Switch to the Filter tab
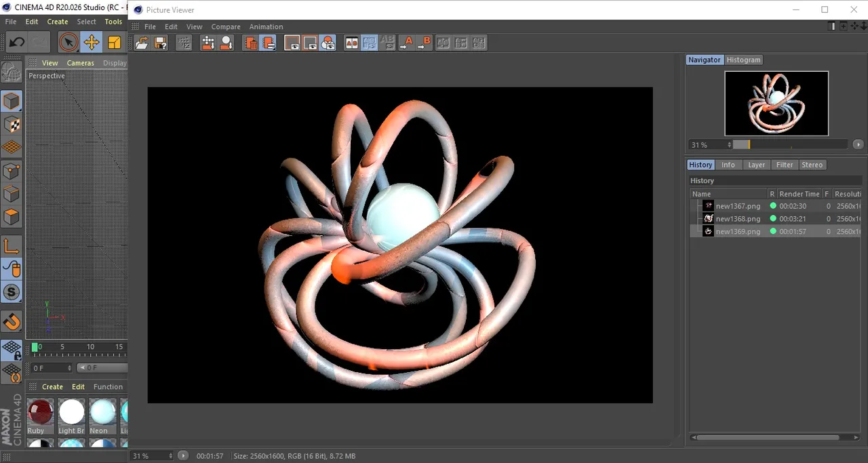 click(x=785, y=165)
